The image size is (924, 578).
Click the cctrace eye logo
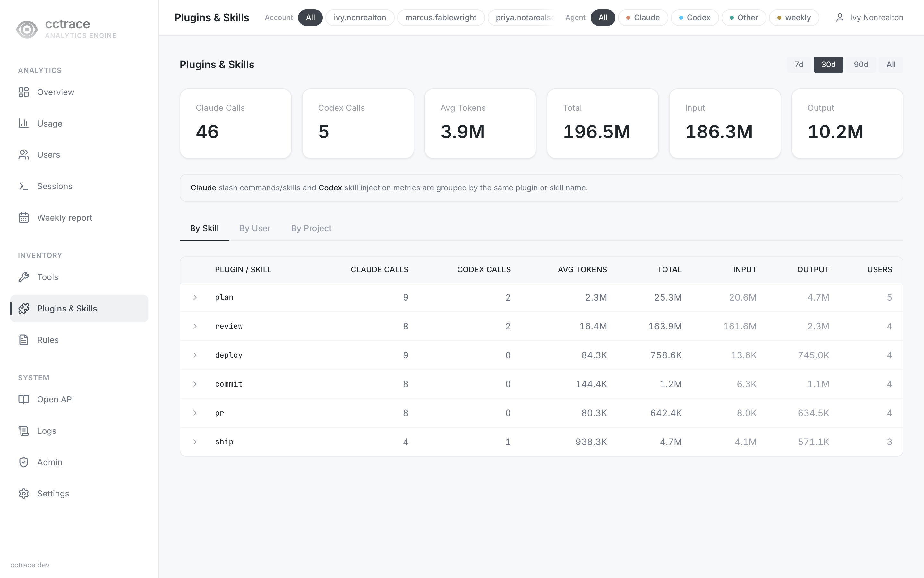pos(27,29)
